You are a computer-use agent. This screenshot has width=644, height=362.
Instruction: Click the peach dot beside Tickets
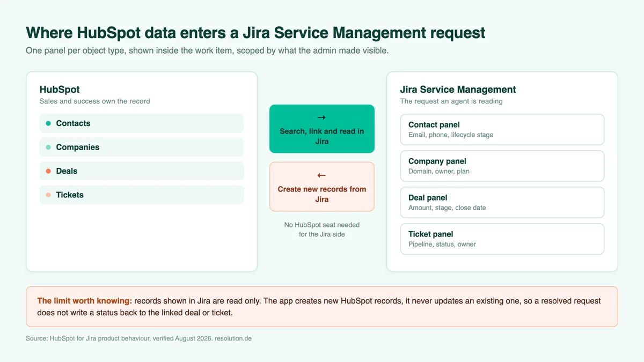click(48, 195)
